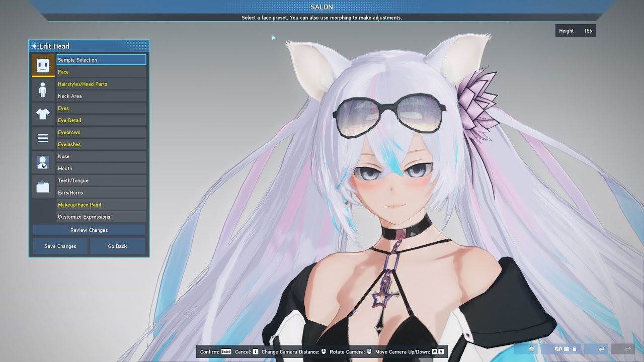Screen dimensions: 644x362
Task: Click the Cancel key hint
Action: tap(247, 352)
